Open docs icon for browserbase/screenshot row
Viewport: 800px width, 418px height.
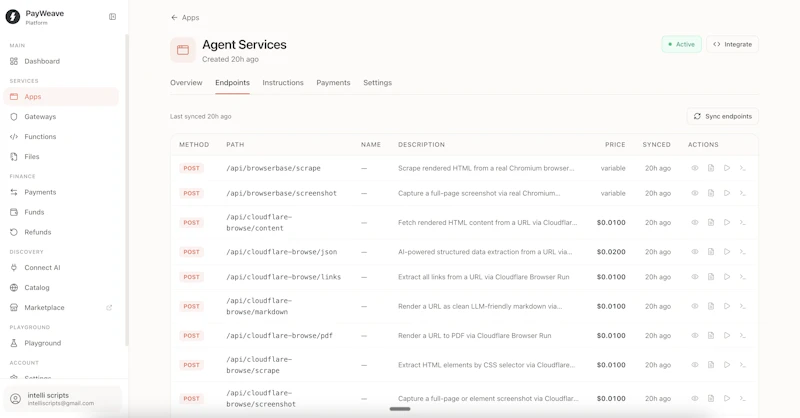711,193
